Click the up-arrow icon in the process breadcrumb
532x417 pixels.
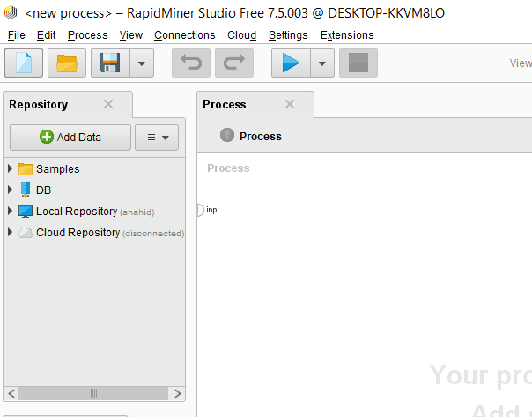227,135
